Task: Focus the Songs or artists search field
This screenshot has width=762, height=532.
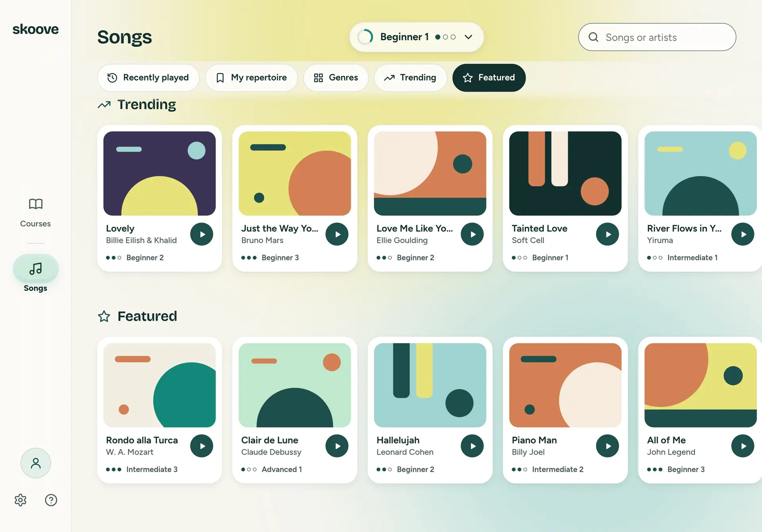Action: [x=657, y=37]
